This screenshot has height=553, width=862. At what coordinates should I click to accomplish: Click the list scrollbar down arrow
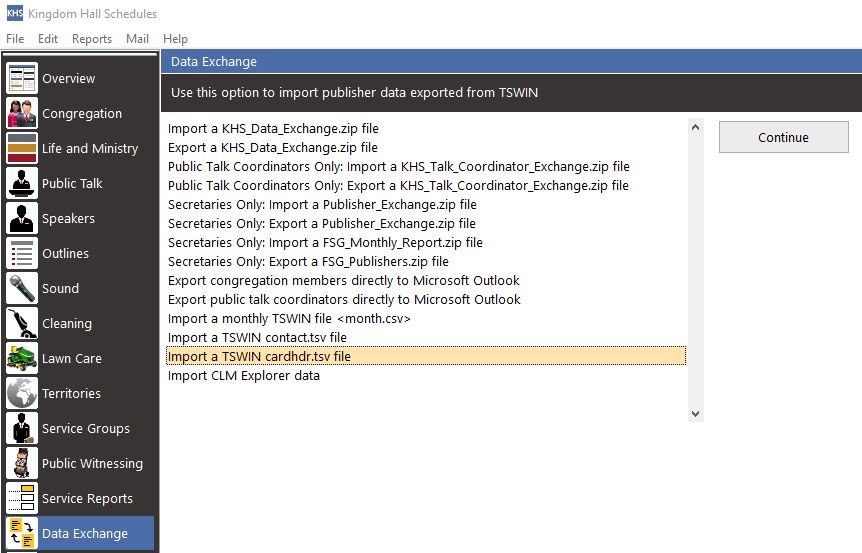[695, 414]
